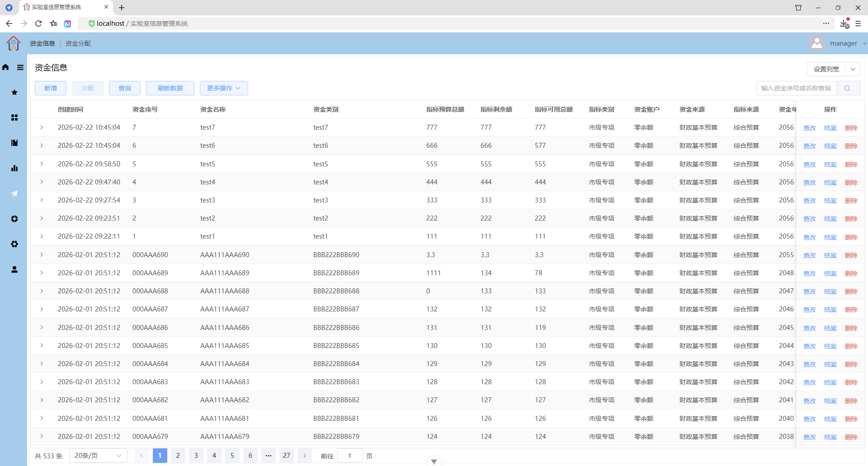Image resolution: width=868 pixels, height=466 pixels.
Task: Close the 实验室信息管理系统 browser tab
Action: (x=106, y=7)
